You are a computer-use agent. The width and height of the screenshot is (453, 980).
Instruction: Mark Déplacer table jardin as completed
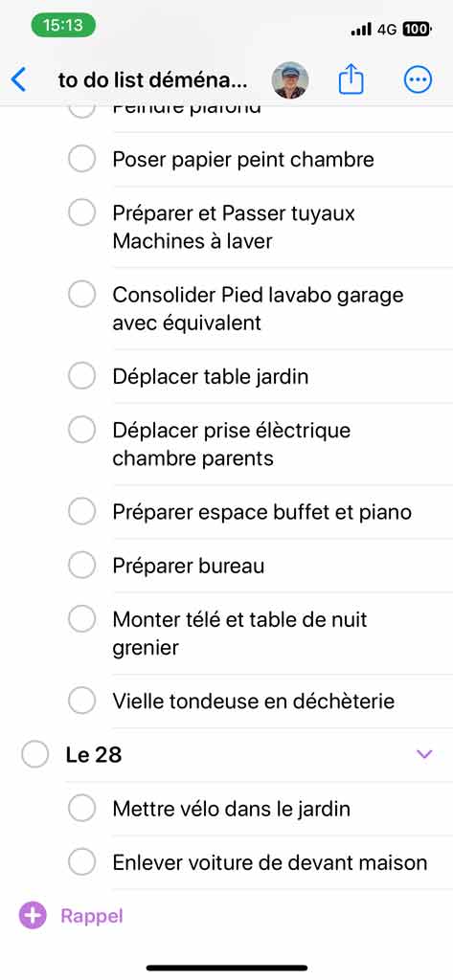click(x=81, y=377)
